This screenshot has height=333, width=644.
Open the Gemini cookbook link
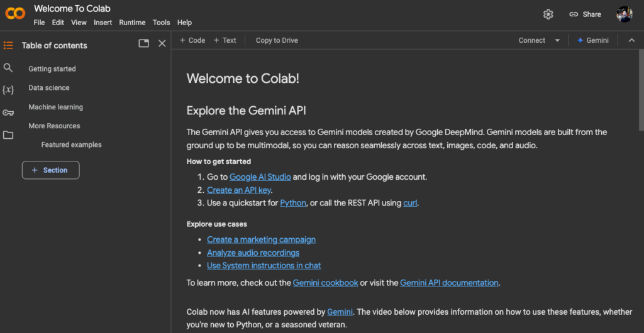(x=325, y=283)
